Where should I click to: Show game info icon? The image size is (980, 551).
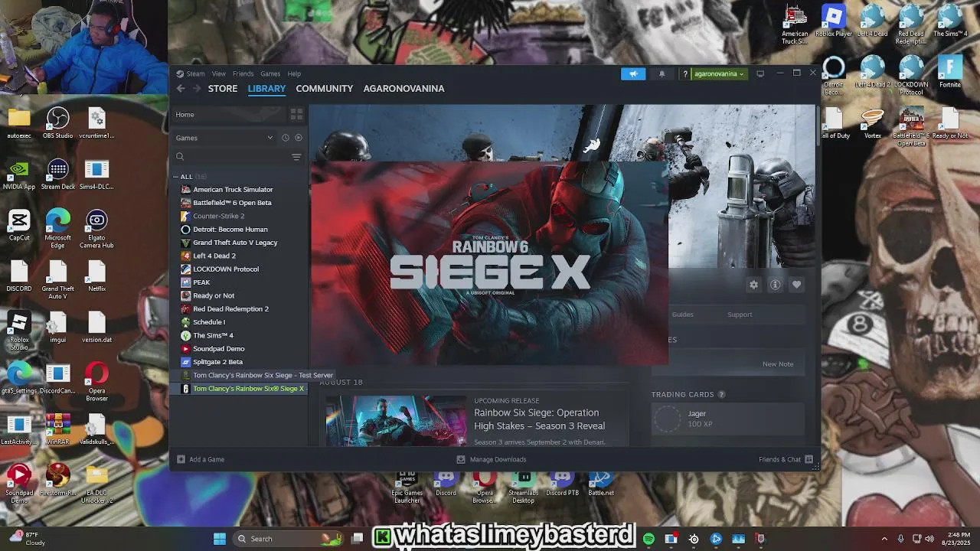tap(775, 285)
